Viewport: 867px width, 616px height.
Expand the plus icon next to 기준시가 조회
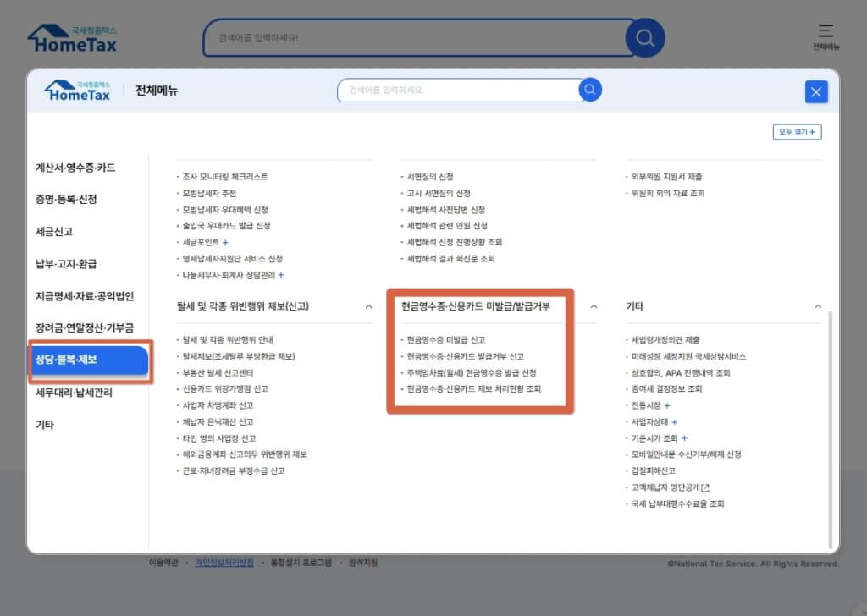click(x=684, y=438)
